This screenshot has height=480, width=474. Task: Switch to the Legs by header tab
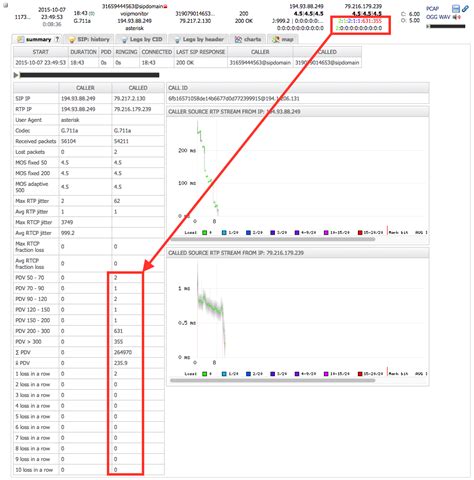(199, 39)
